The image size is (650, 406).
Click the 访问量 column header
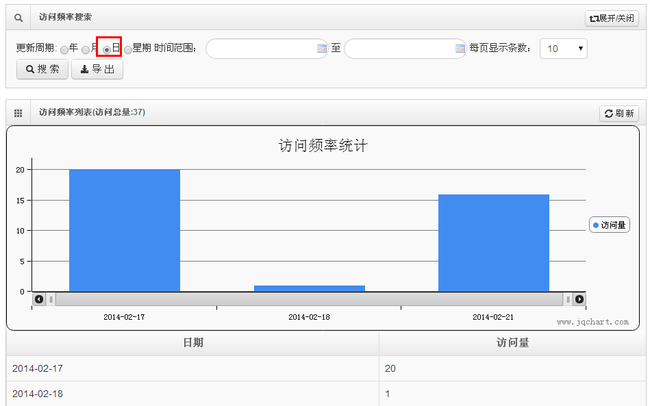(x=513, y=343)
